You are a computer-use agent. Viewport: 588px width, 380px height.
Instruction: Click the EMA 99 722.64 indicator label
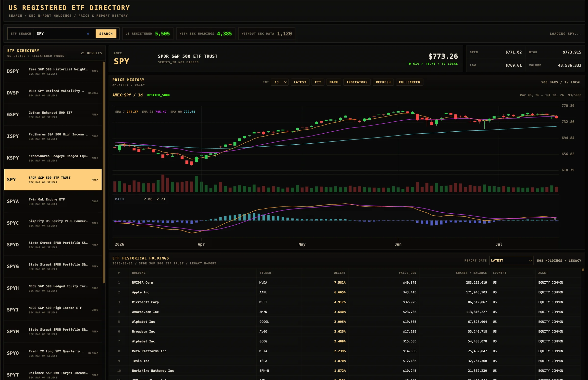[x=183, y=112]
